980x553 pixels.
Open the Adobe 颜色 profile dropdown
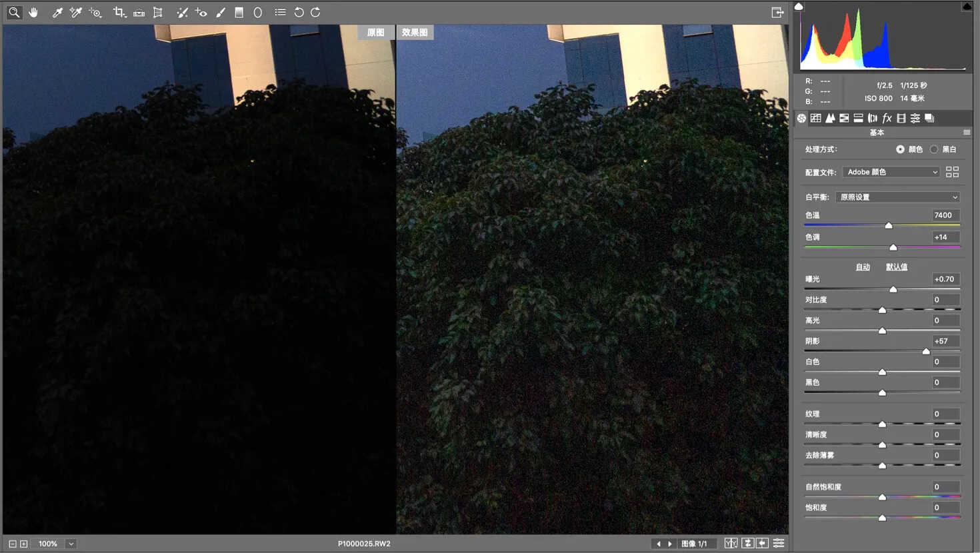[x=892, y=172]
